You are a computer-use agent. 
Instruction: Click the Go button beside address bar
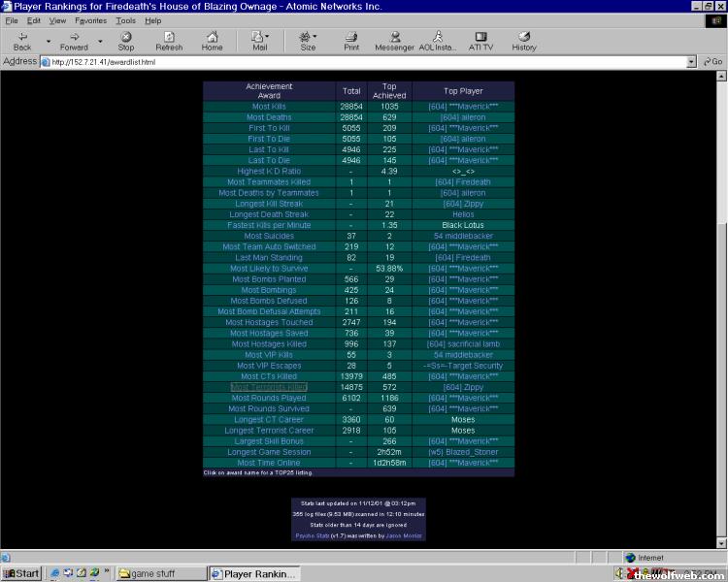712,62
